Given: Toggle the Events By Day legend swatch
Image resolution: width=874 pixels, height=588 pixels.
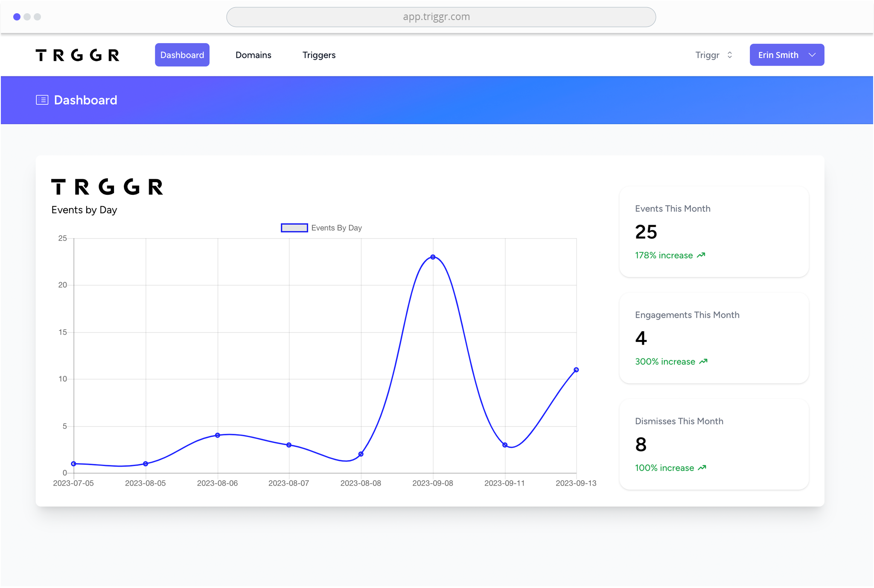Looking at the screenshot, I should pos(294,228).
